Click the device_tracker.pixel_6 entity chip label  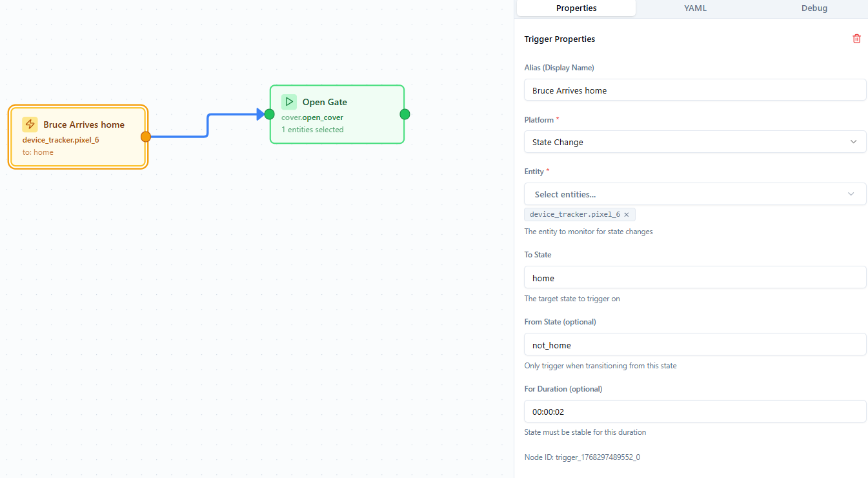(x=574, y=215)
